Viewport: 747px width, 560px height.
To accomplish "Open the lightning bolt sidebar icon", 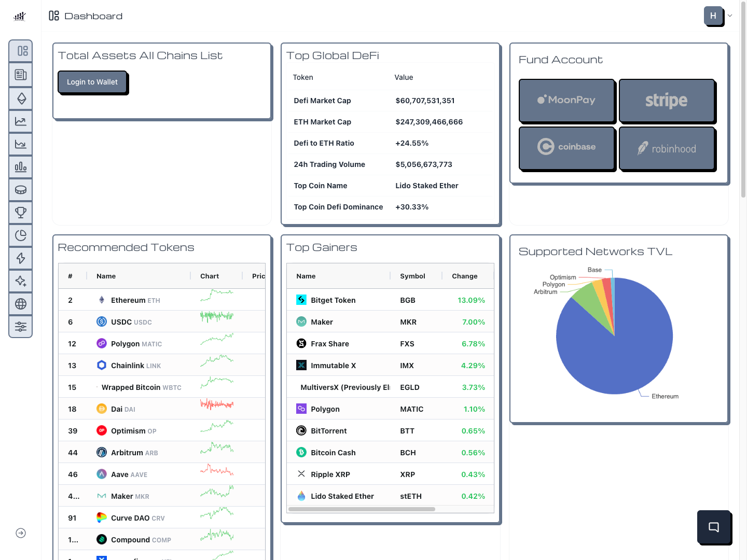I will (x=21, y=258).
